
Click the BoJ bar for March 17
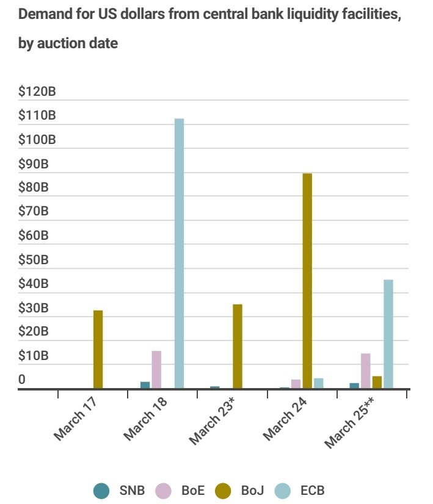(x=98, y=349)
